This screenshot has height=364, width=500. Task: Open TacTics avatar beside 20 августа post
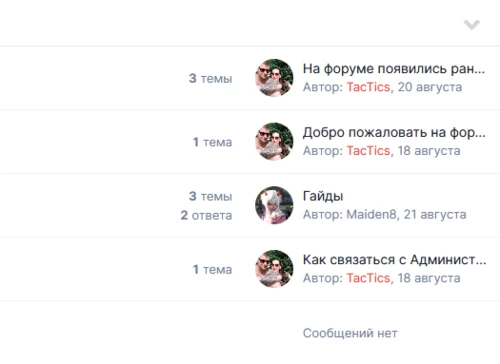274,78
